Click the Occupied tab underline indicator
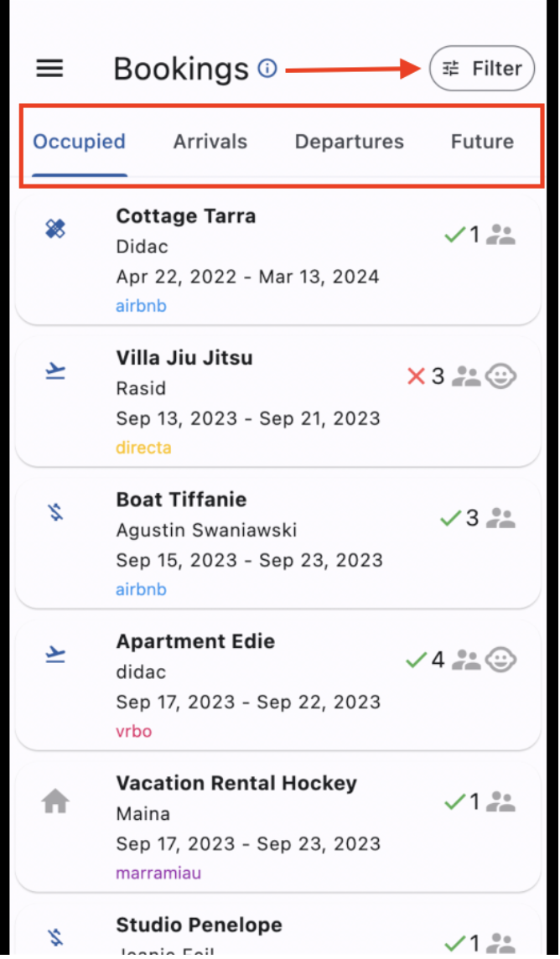The width and height of the screenshot is (560, 959). coord(79,174)
